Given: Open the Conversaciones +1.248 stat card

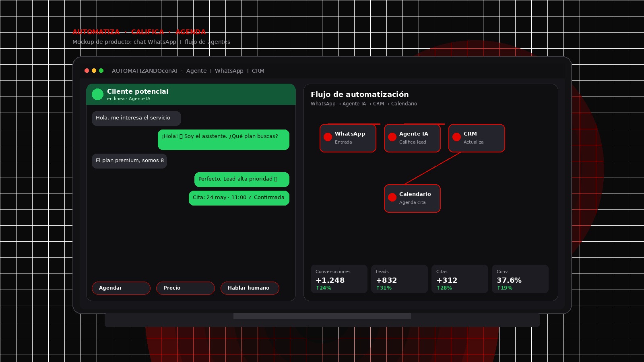Looking at the screenshot, I should [x=339, y=279].
